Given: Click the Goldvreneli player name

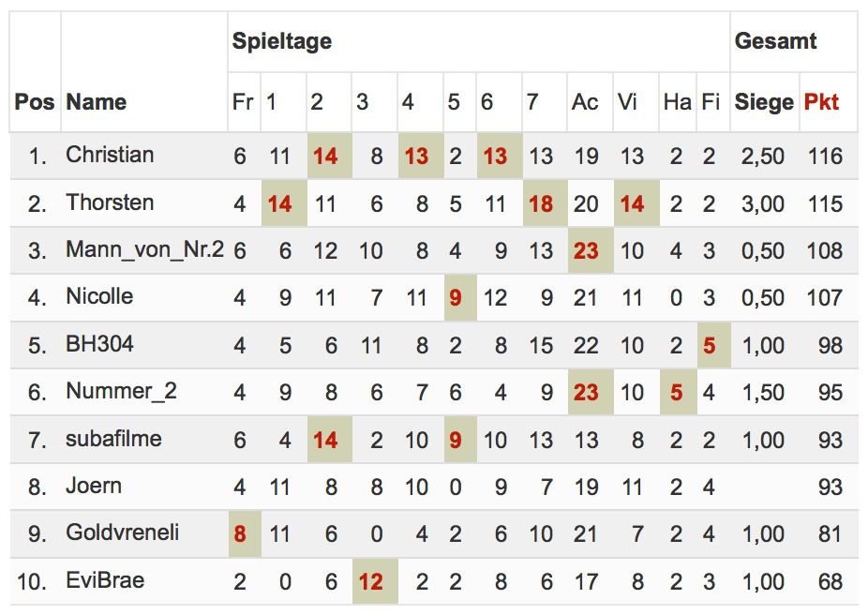Looking at the screenshot, I should pyautogui.click(x=123, y=533).
